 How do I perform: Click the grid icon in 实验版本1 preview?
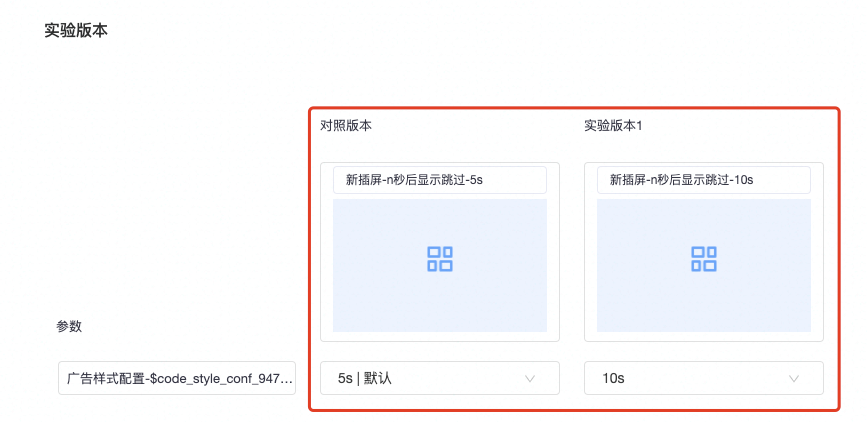tap(704, 259)
